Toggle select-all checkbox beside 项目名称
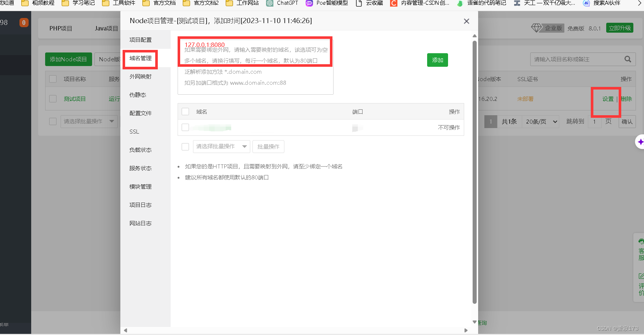 pyautogui.click(x=53, y=79)
